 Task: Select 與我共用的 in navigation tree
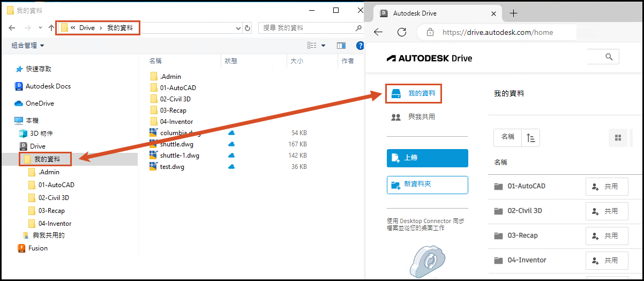click(44, 235)
